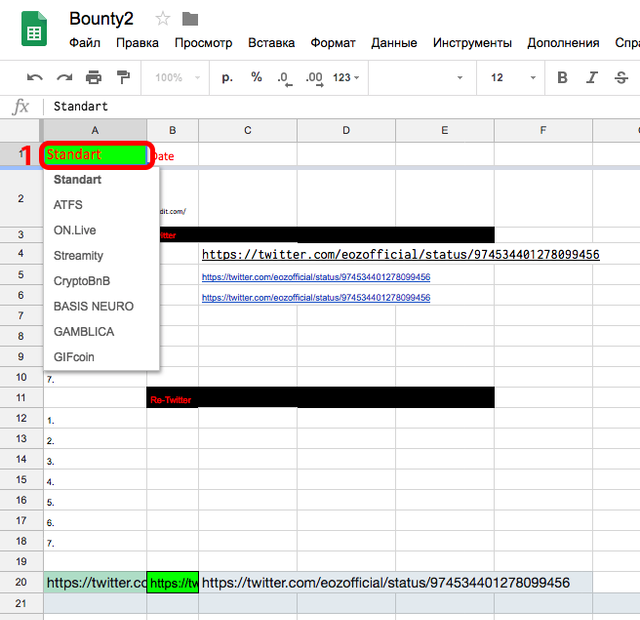The width and height of the screenshot is (640, 620).
Task: Click the select-all corner box
Action: pos(21,130)
